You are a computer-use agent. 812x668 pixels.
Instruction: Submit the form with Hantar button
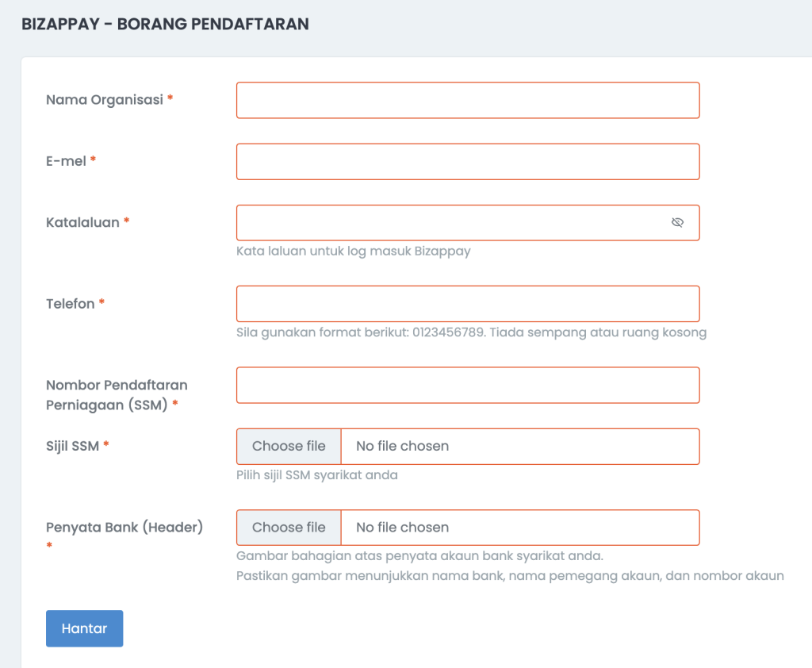[x=84, y=628]
